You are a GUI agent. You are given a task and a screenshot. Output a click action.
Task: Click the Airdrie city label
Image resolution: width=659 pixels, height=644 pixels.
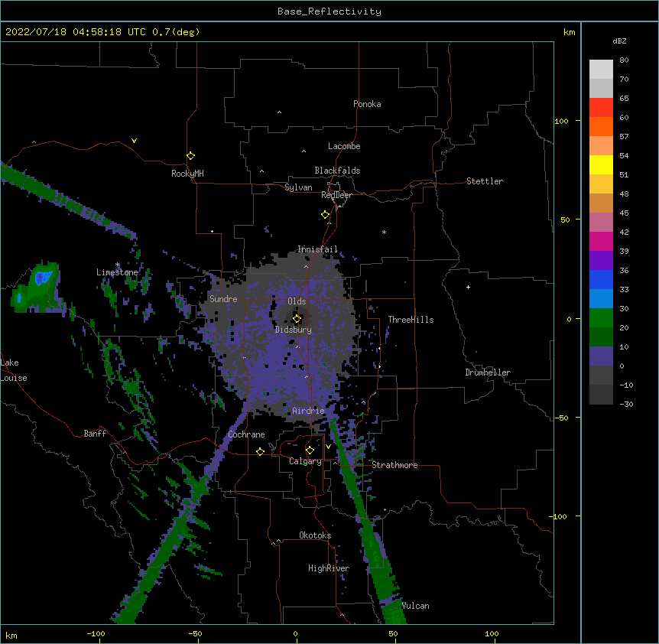click(x=308, y=411)
